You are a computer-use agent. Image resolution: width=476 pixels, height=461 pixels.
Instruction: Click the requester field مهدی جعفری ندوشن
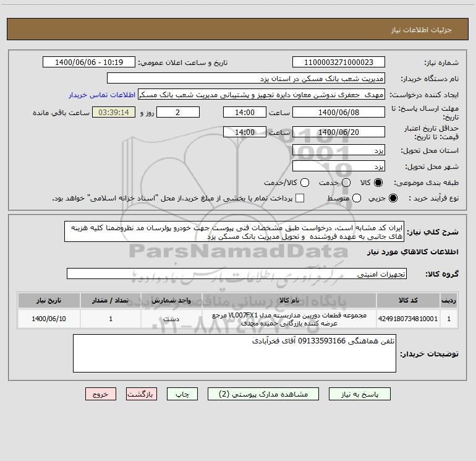click(261, 95)
